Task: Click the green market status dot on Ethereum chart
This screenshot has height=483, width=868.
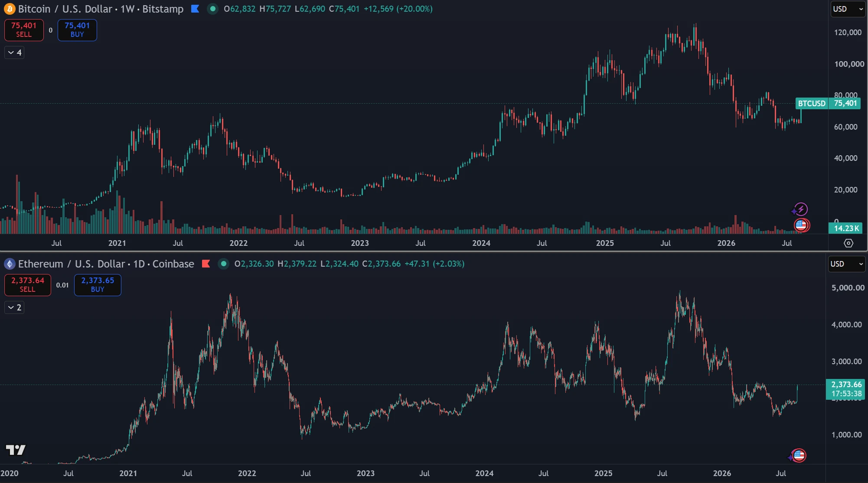Action: 223,264
